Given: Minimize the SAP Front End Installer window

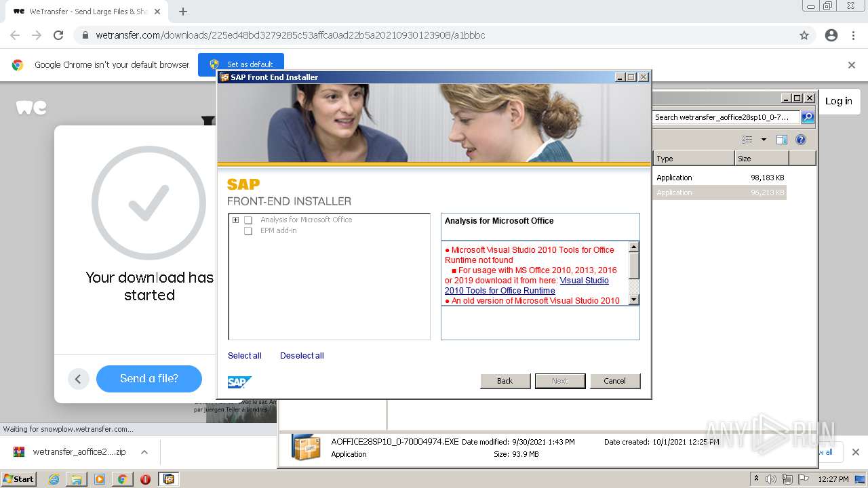Looking at the screenshot, I should [x=620, y=77].
